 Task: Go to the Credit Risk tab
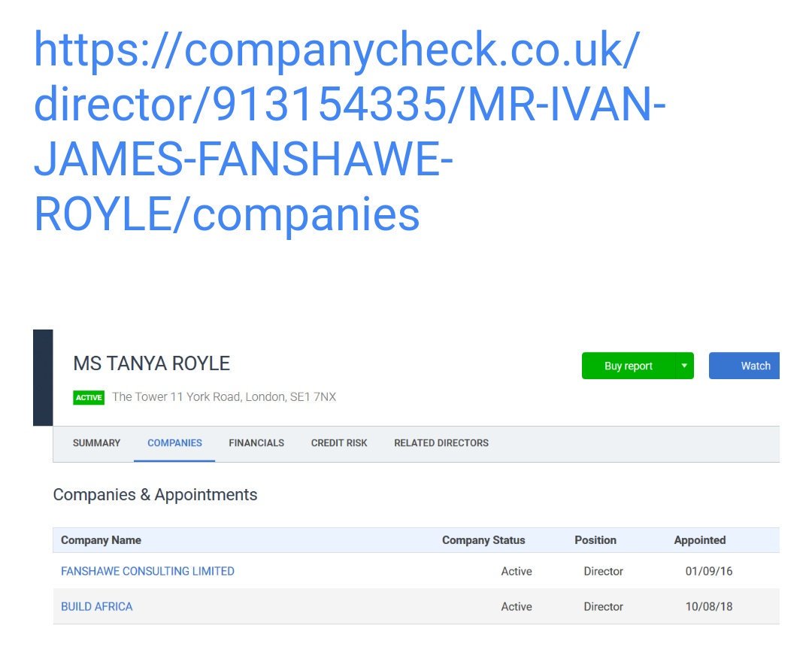338,443
